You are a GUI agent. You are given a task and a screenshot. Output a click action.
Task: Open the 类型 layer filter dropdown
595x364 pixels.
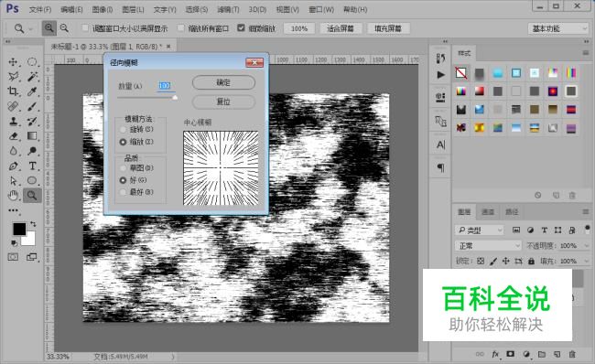[x=480, y=230]
